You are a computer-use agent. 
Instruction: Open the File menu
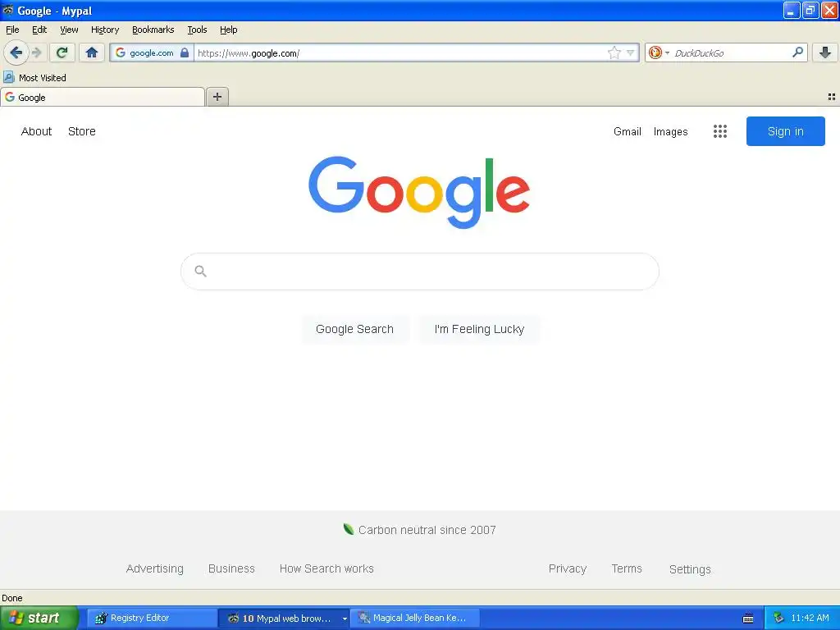(x=12, y=30)
